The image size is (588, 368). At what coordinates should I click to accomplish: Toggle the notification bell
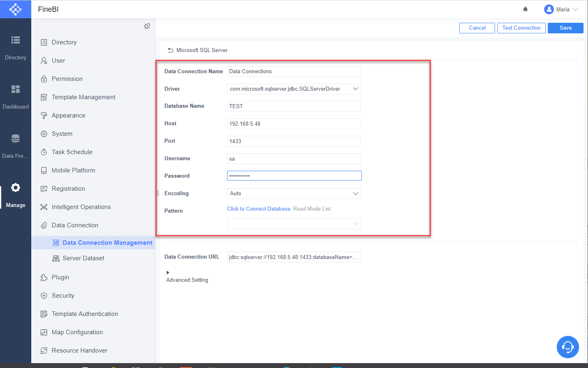pos(525,9)
